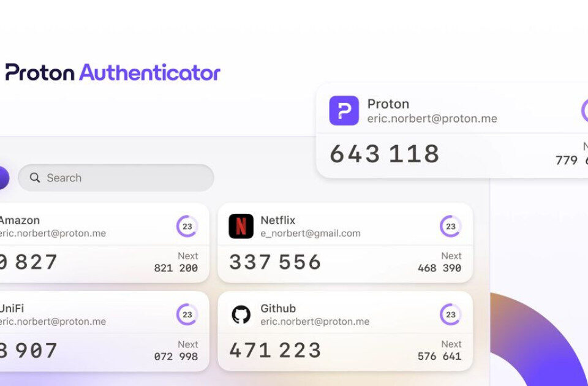This screenshot has width=588, height=386.
Task: Select Netflix email e_norbert@gmail.com
Action: coord(311,233)
